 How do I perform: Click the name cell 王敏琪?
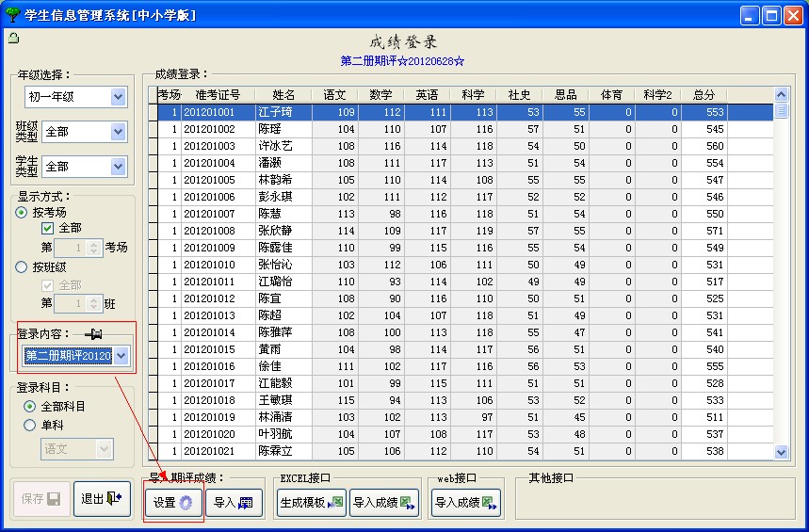click(283, 400)
